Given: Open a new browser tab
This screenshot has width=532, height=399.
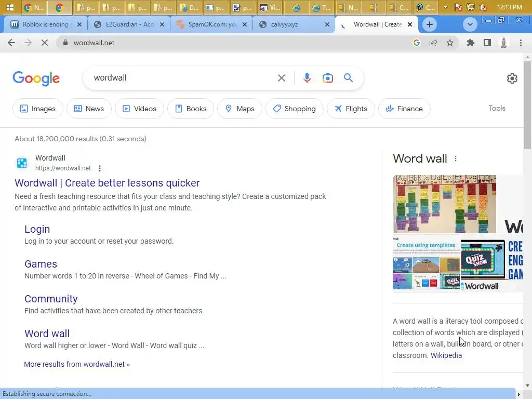Looking at the screenshot, I should point(430,24).
